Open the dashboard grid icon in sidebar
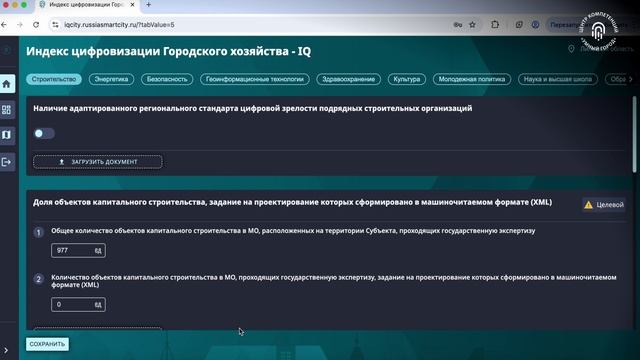Image resolution: width=640 pixels, height=360 pixels. point(7,110)
